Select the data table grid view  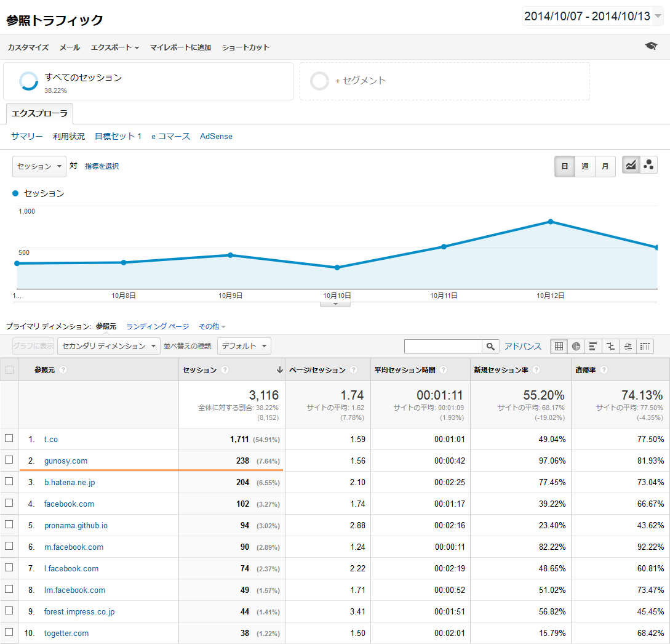559,346
